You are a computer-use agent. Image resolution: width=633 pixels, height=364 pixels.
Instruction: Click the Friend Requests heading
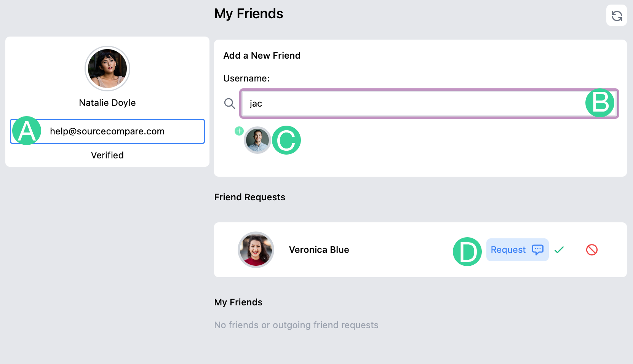tap(249, 197)
